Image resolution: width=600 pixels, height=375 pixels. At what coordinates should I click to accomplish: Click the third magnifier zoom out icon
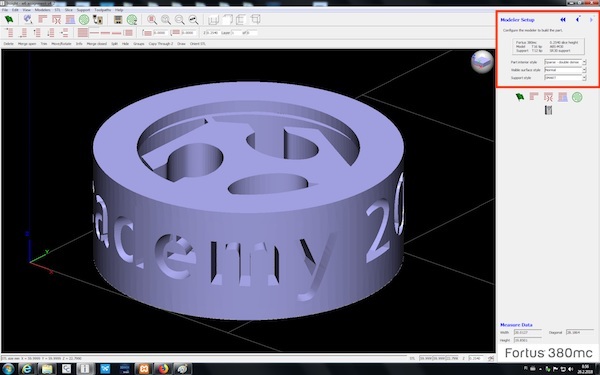pos(179,19)
